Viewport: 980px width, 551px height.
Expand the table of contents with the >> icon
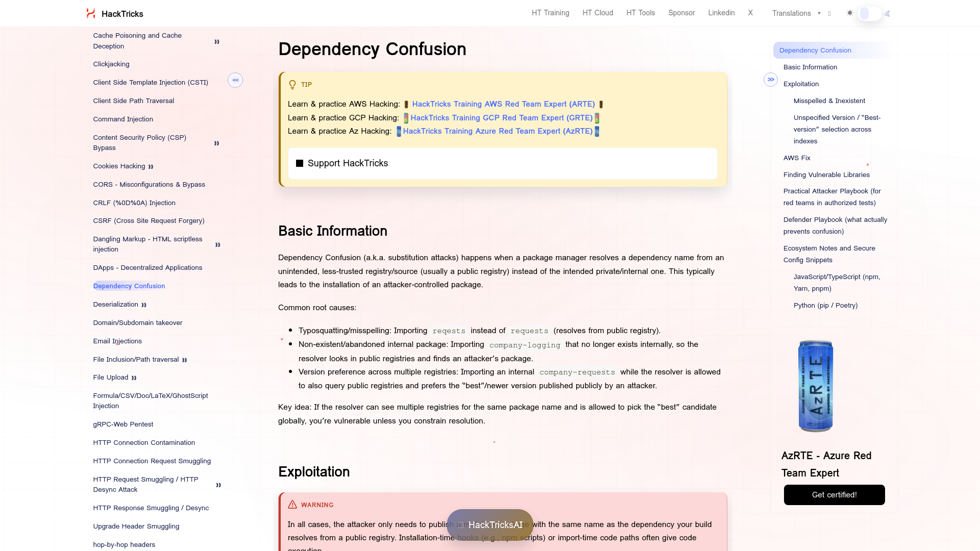tap(771, 80)
